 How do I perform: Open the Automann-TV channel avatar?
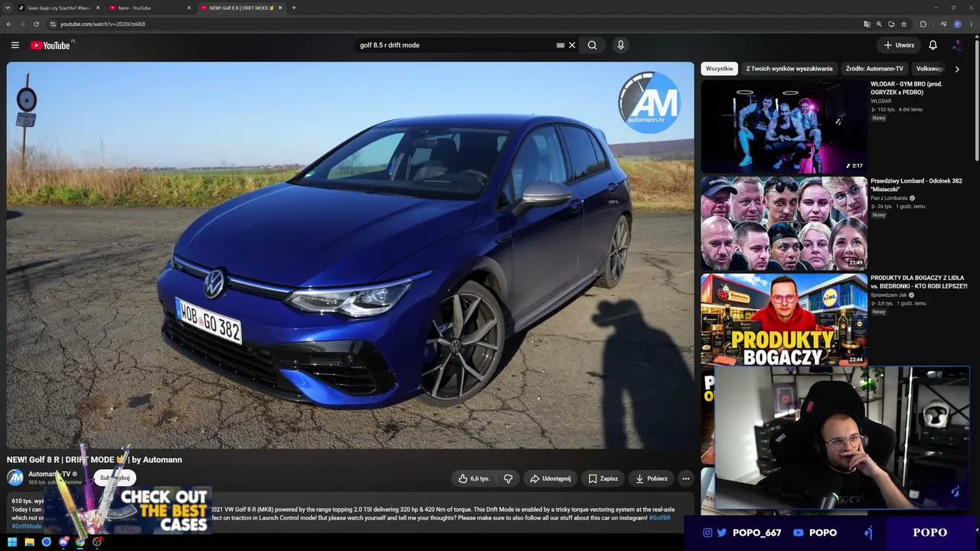[15, 478]
